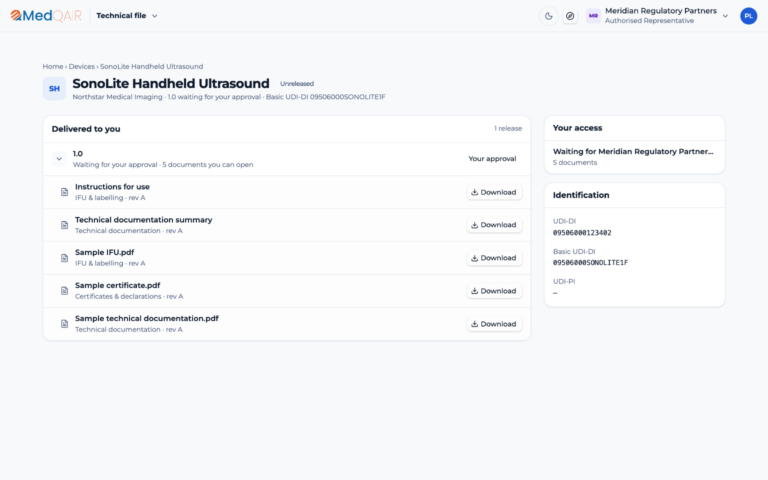Screen dimensions: 768x480
Task: Open the compass explore icon
Action: coord(570,16)
